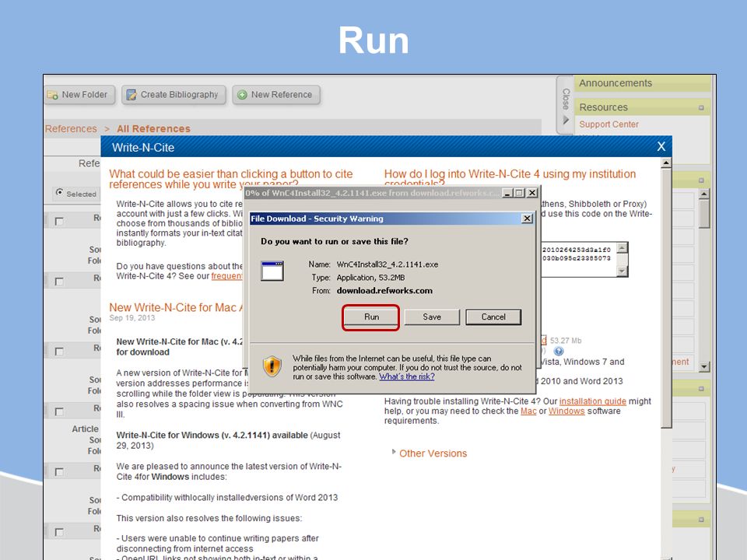Viewport: 747px width, 560px height.
Task: Collapse the Resources panel using its corner icon
Action: pos(701,107)
